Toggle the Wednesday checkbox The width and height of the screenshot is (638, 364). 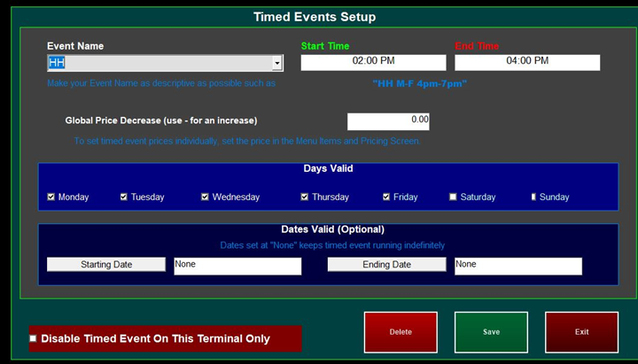point(205,197)
